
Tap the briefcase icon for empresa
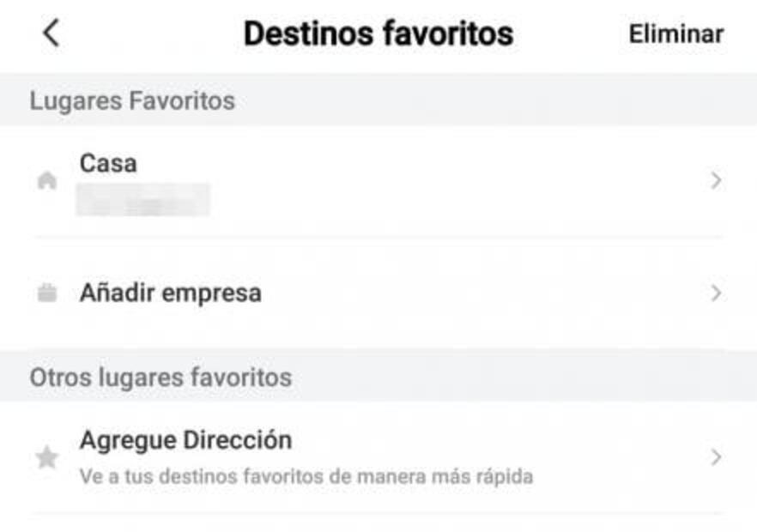47,293
